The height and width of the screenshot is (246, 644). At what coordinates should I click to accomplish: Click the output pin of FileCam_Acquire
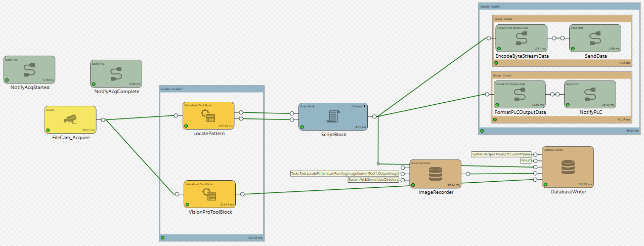coord(103,120)
